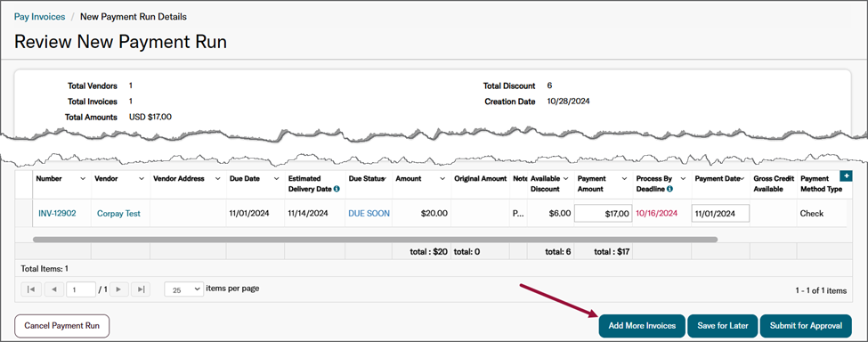Screen dimensions: 868x342
Task: Open Due Date column menu arrow
Action: (x=276, y=179)
